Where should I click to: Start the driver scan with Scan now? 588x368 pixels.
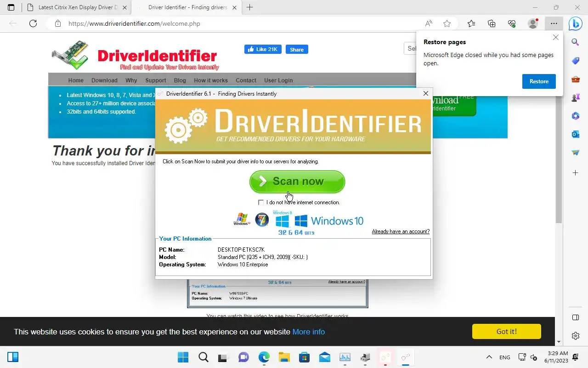[x=297, y=182]
